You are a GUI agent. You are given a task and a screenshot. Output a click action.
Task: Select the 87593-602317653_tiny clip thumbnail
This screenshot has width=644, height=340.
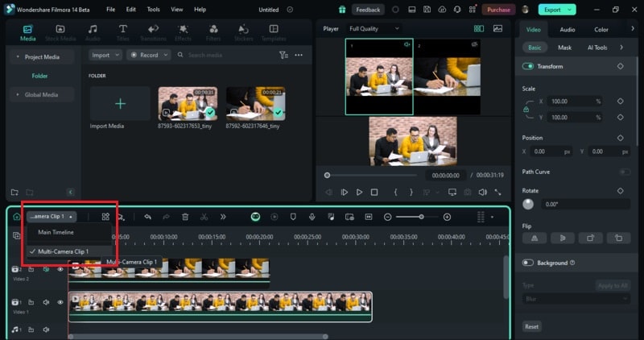click(188, 104)
